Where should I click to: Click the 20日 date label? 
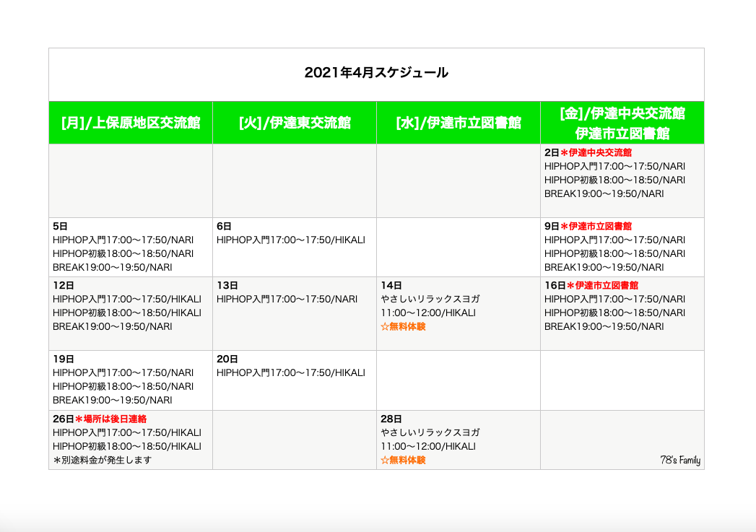227,359
